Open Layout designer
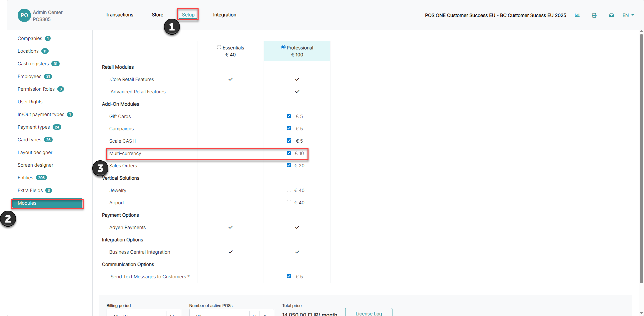 pos(35,152)
